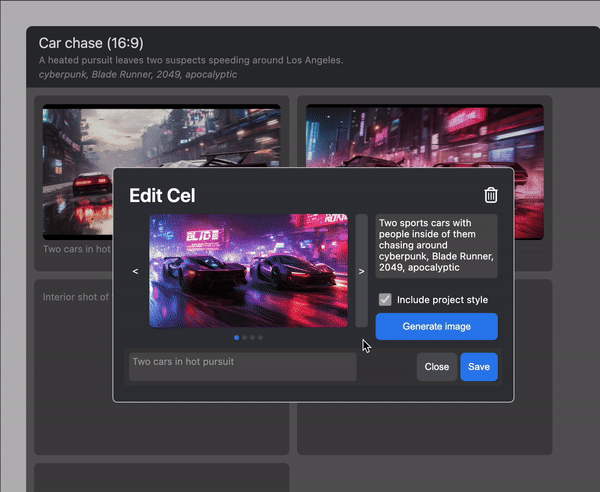Select the fourth carousel dot
600x492 pixels.
coord(261,338)
